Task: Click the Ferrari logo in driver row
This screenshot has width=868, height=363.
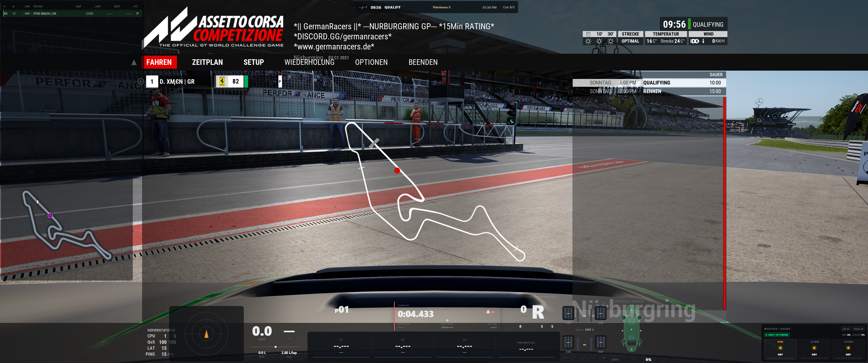Action: tap(222, 81)
